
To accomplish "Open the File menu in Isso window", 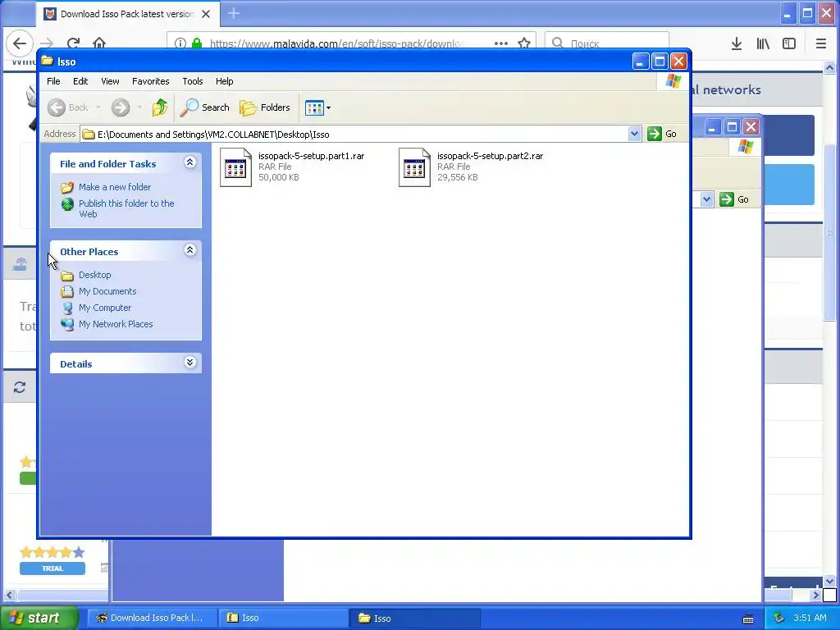I will [53, 81].
